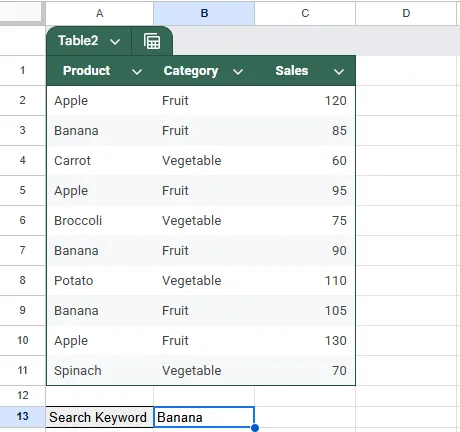Select row 9 header
This screenshot has width=460, height=432.
click(x=22, y=310)
